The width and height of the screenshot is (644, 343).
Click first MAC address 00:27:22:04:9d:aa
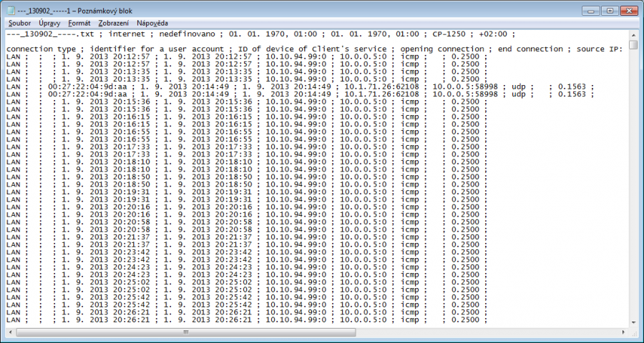tap(87, 86)
